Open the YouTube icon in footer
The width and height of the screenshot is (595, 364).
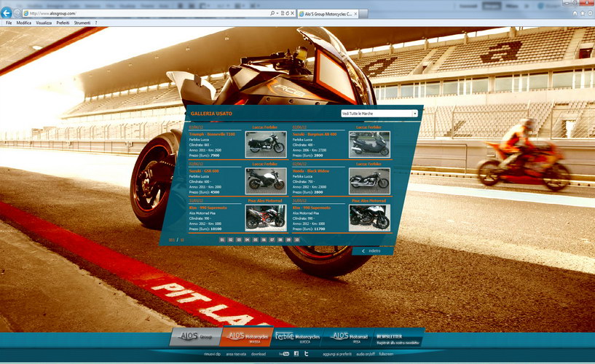(x=284, y=354)
